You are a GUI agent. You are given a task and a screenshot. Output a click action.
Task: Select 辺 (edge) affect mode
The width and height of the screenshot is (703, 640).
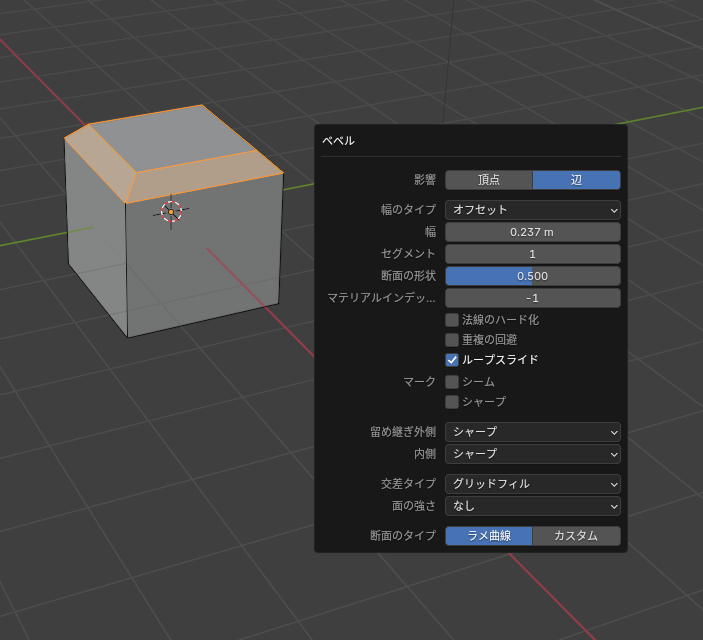(577, 180)
